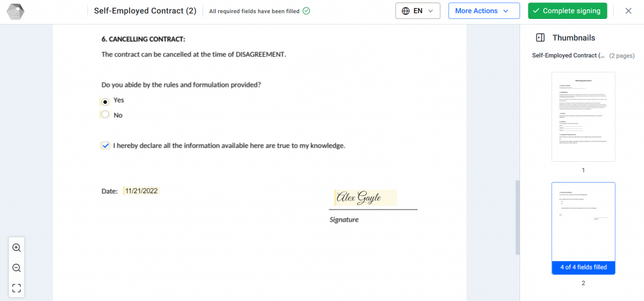Collapse the Thumbnails panel icon

point(540,38)
